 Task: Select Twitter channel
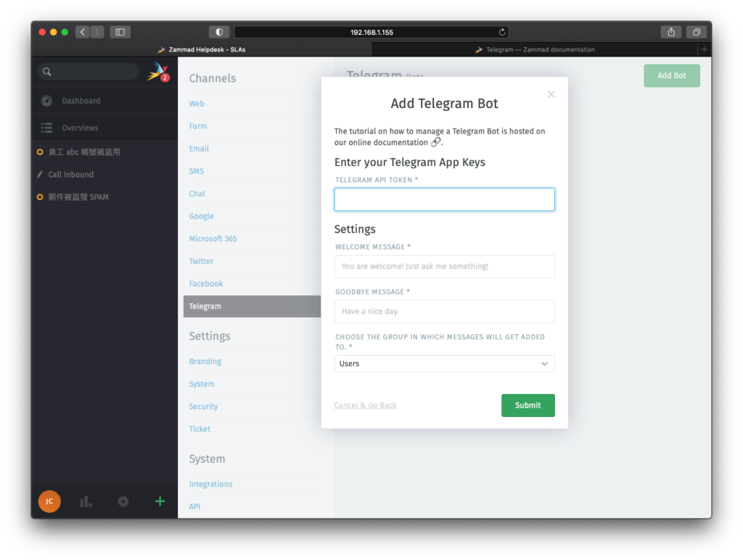click(x=202, y=261)
